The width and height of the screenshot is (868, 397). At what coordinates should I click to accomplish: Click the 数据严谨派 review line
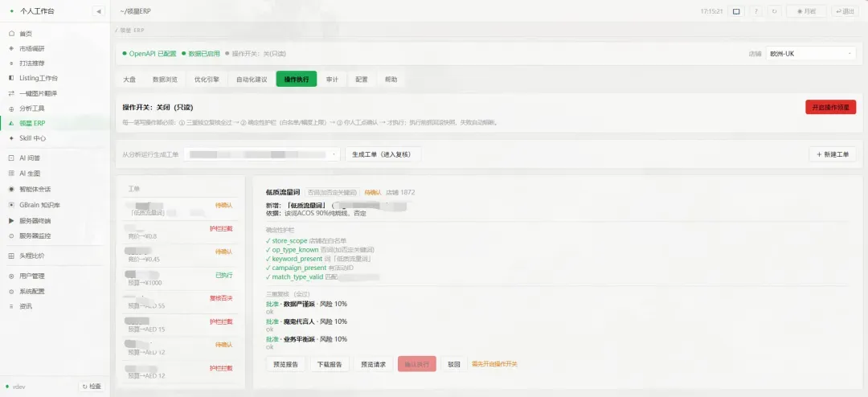click(307, 304)
